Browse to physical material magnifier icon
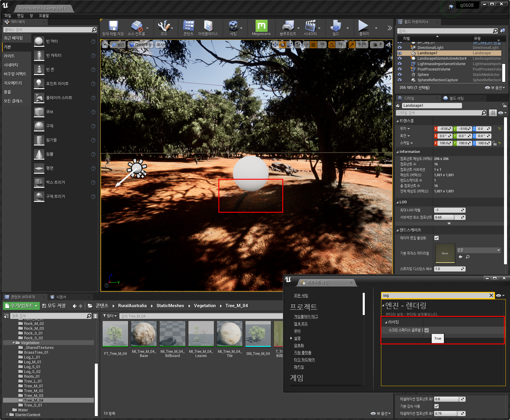 click(x=468, y=257)
